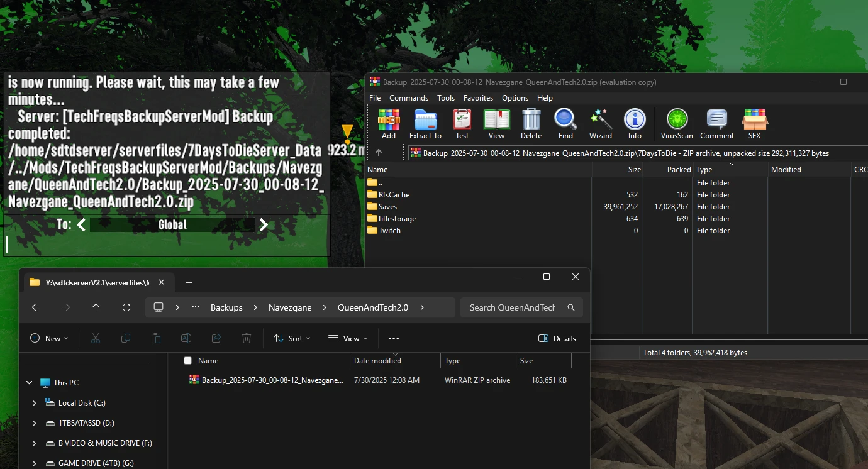Open the Sort dropdown in Explorer

pos(292,338)
